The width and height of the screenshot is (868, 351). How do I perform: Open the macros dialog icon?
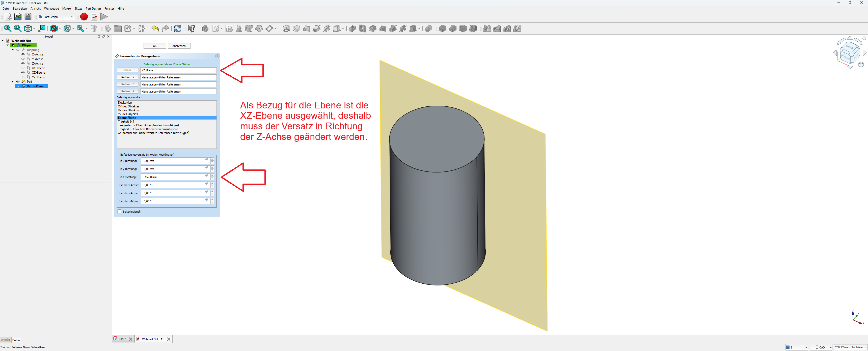[x=94, y=17]
